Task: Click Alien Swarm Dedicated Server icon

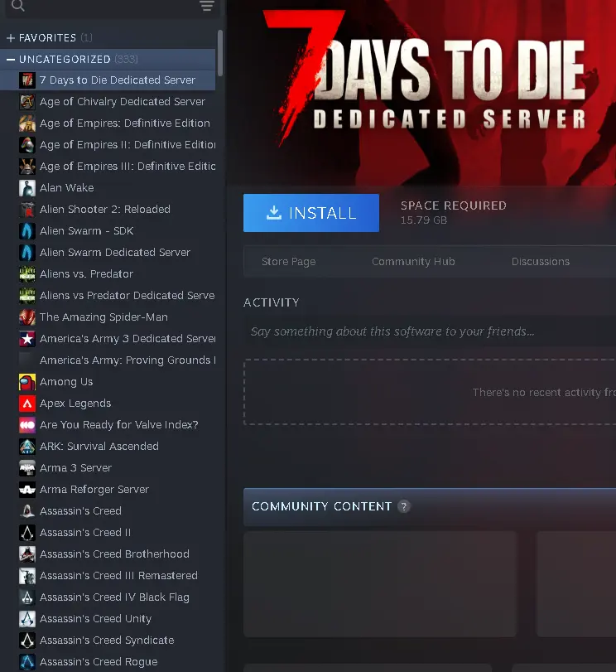Action: pyautogui.click(x=27, y=253)
